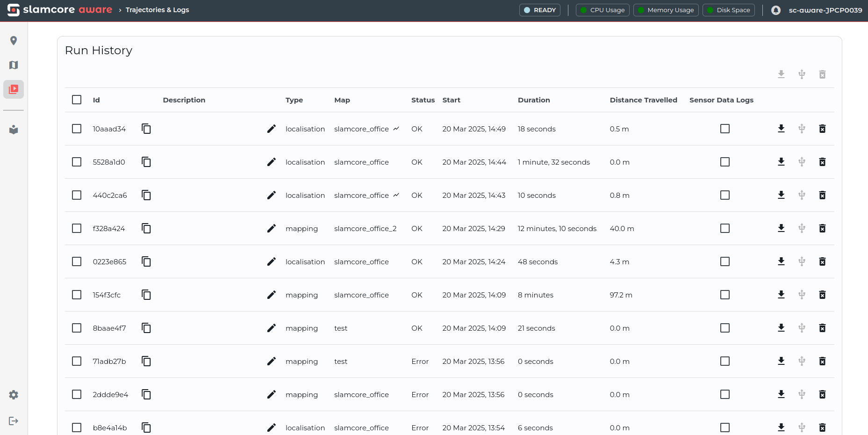868x435 pixels.
Task: Delete run 2ddde9e4
Action: point(822,394)
